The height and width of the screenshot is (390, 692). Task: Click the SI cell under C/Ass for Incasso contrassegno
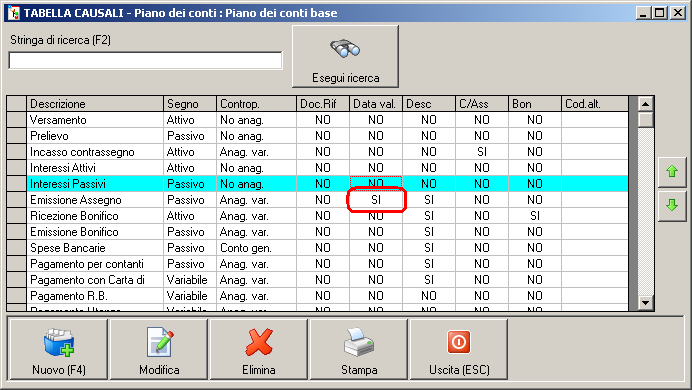point(481,152)
